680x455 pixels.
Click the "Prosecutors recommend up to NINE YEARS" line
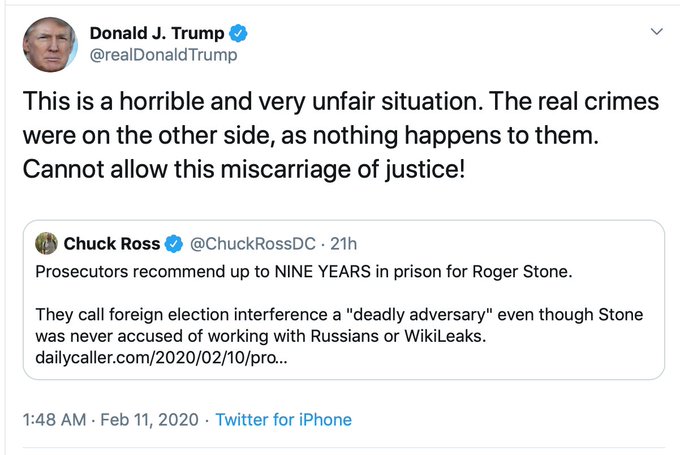click(304, 272)
